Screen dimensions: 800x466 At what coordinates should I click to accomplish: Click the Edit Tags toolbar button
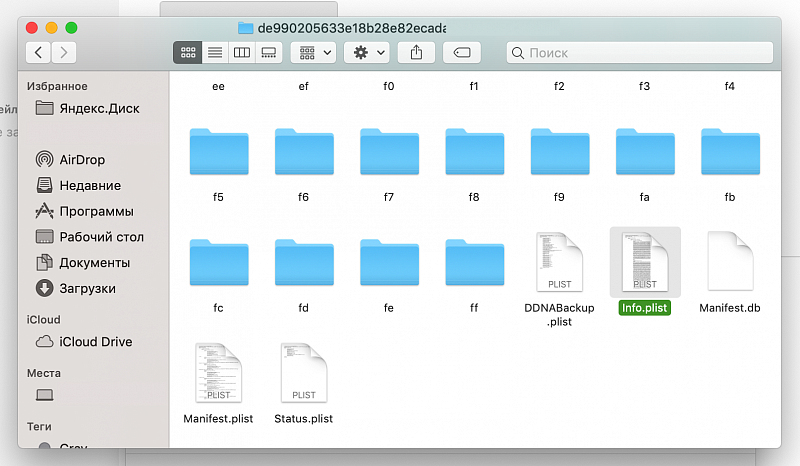point(461,52)
